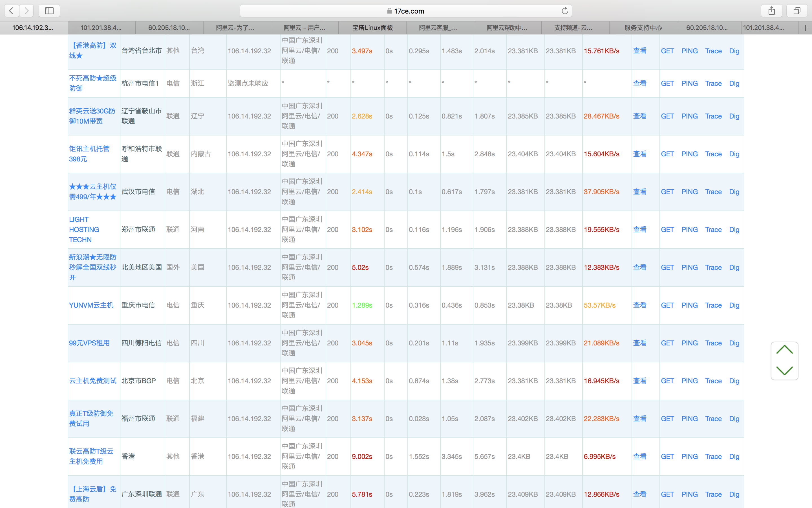812x508 pixels.
Task: Click GET in the 武汉市电信 row
Action: coord(667,192)
